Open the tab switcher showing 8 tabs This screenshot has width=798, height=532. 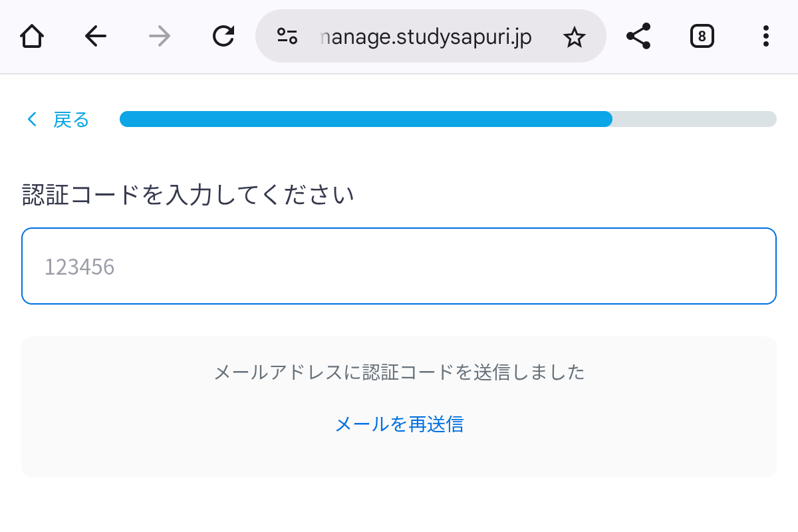pyautogui.click(x=702, y=36)
